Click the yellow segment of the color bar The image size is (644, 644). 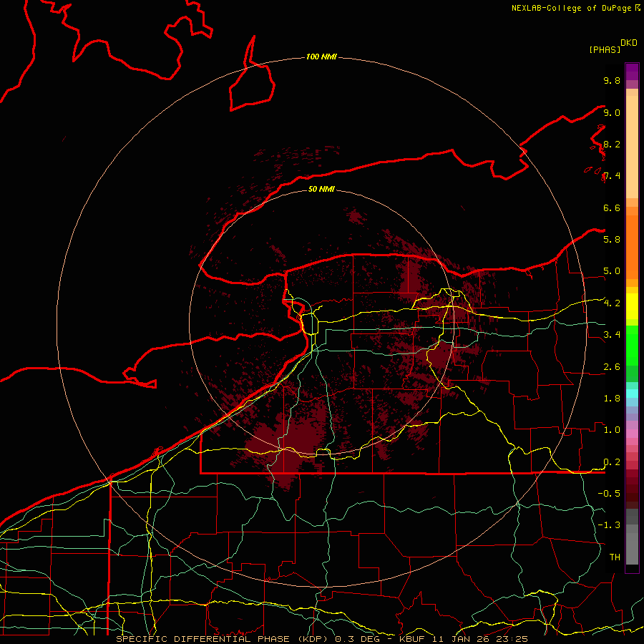(632, 306)
